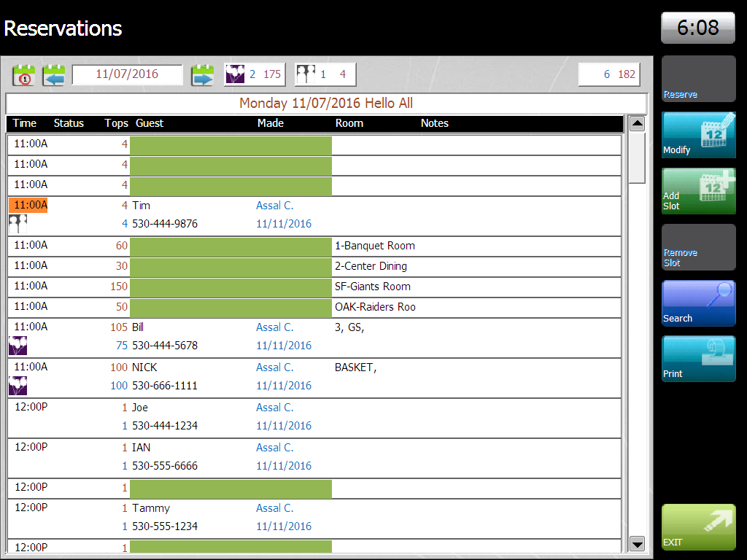Select guest name Tammy

[151, 508]
